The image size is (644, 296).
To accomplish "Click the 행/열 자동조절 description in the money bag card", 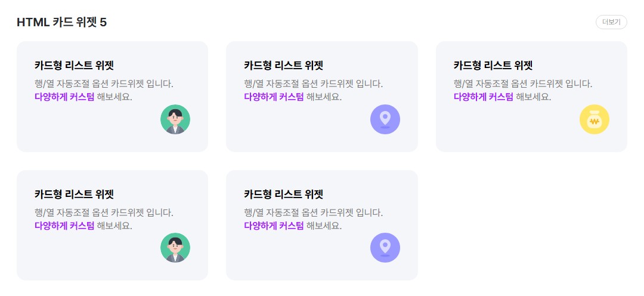I will tap(523, 84).
